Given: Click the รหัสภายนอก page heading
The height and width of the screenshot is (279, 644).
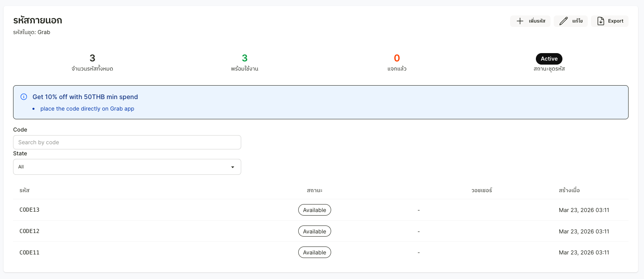Looking at the screenshot, I should click(x=38, y=20).
